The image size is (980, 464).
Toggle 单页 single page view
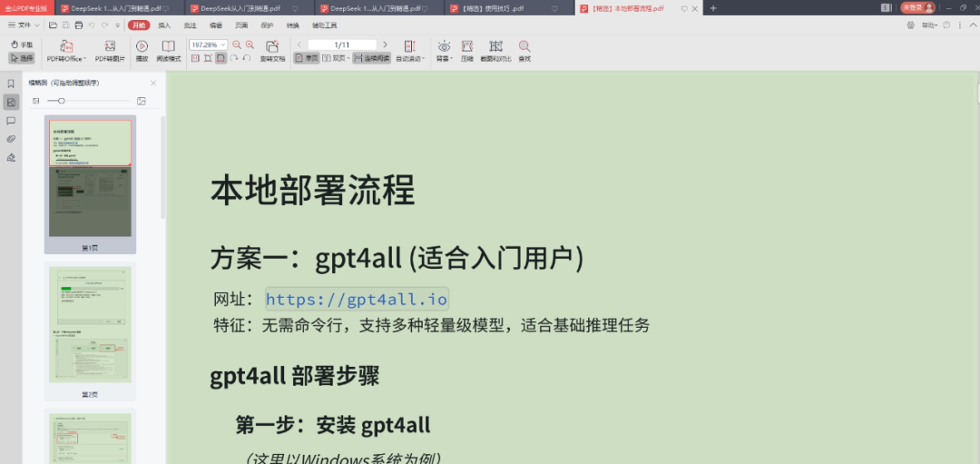click(x=307, y=58)
